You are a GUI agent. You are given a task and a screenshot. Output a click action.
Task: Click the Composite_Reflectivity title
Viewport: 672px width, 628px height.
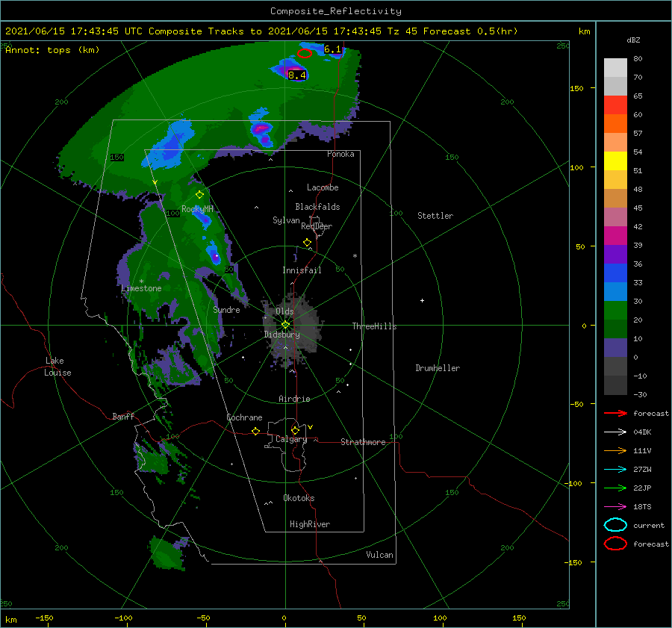[335, 11]
